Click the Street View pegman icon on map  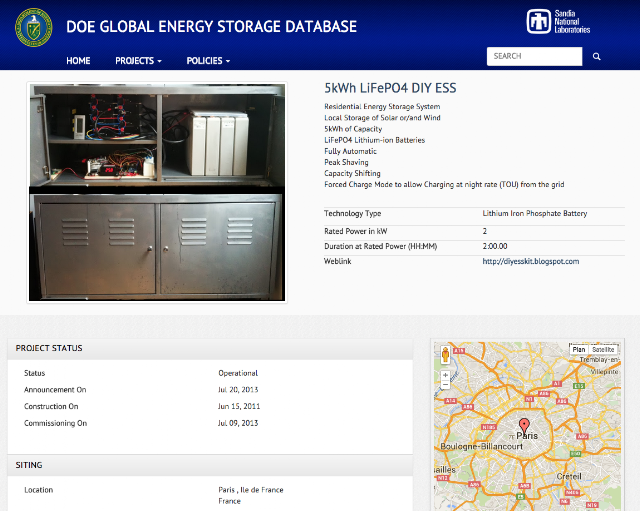tap(445, 354)
